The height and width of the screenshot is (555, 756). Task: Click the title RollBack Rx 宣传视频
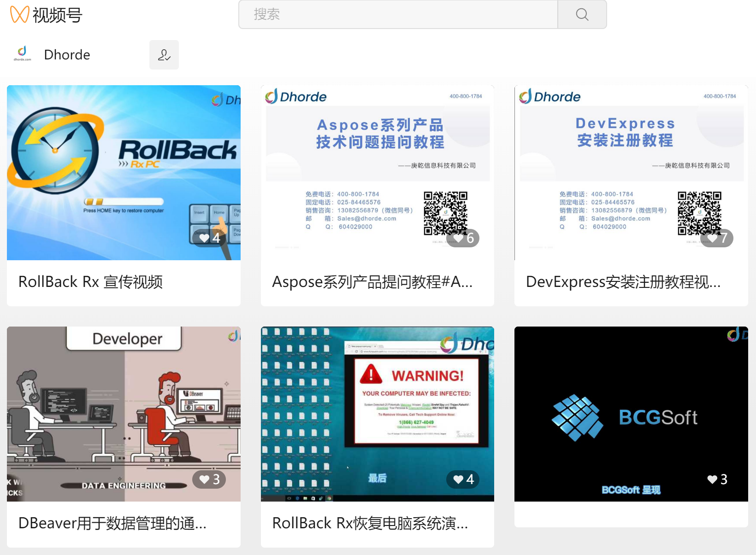click(90, 282)
